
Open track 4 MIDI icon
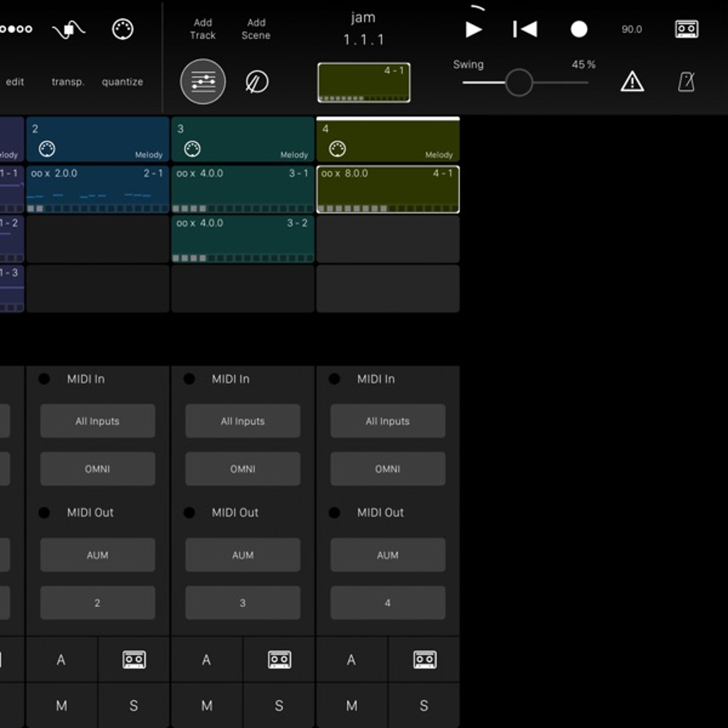point(337,149)
